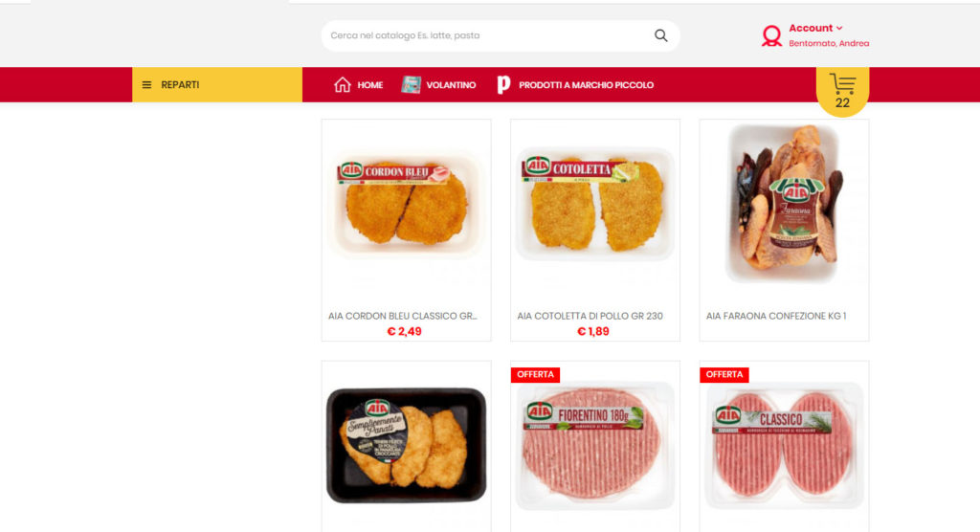This screenshot has width=980, height=532.
Task: Go to the Home menu item
Action: [358, 84]
